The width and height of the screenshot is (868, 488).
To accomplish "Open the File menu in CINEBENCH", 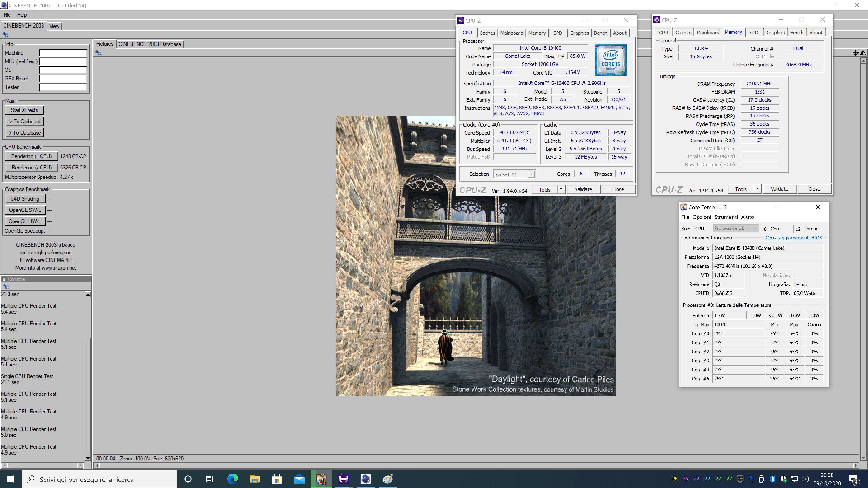I will pos(7,15).
